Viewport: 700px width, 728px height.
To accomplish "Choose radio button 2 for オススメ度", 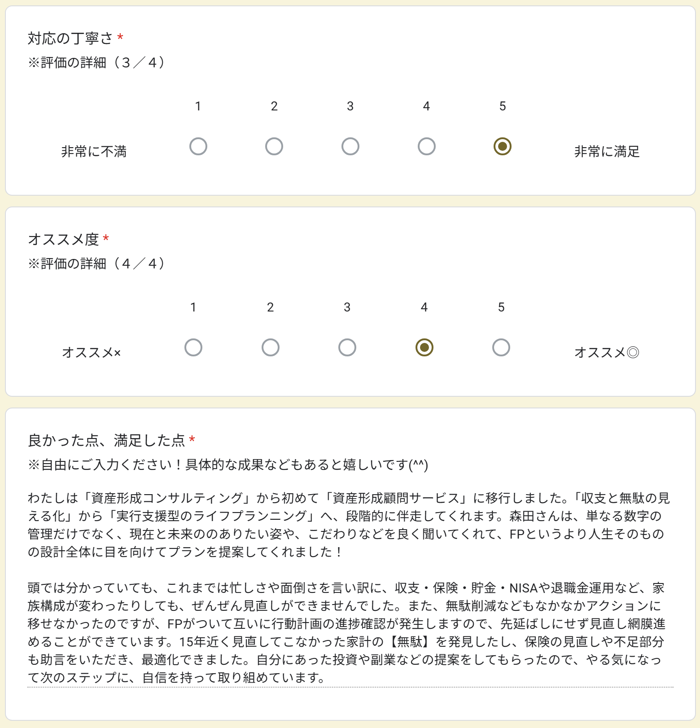I will (x=271, y=347).
